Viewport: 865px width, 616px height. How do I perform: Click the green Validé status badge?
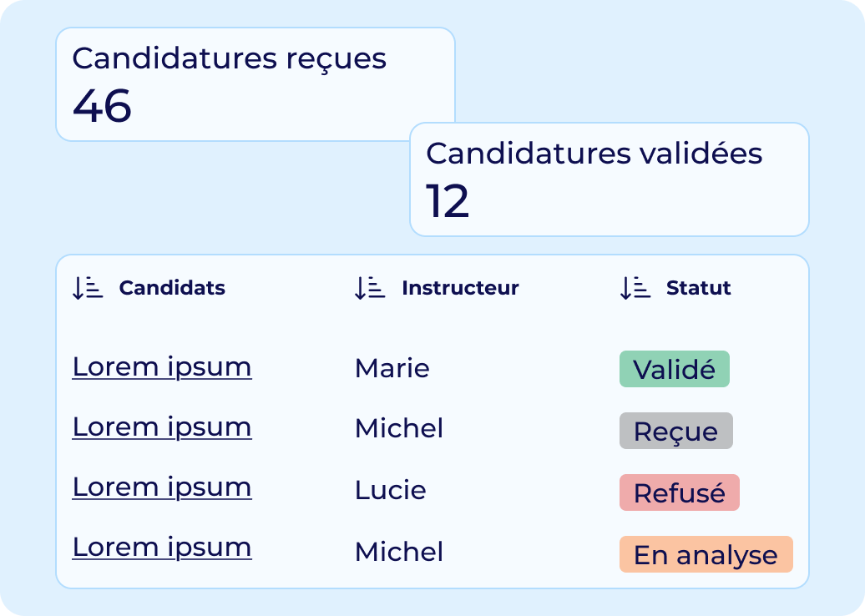[x=675, y=369]
